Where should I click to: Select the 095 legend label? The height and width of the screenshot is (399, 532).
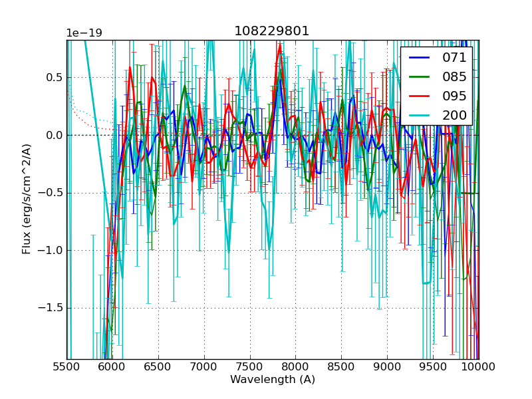point(454,95)
